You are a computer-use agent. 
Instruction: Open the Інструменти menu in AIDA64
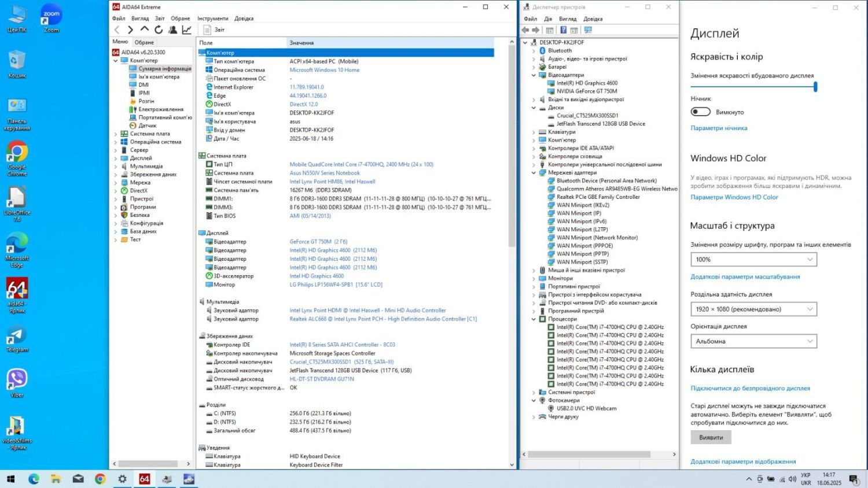click(212, 19)
